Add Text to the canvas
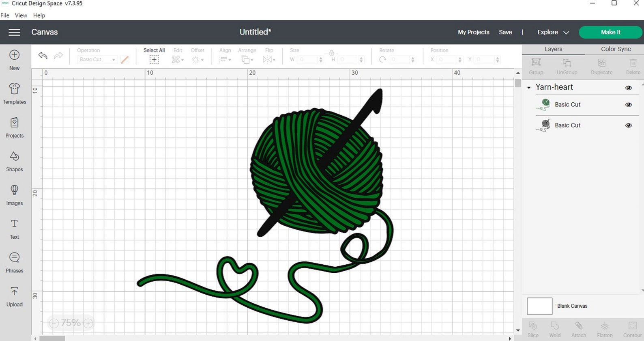Viewport: 644px width, 341px height. pos(14,229)
